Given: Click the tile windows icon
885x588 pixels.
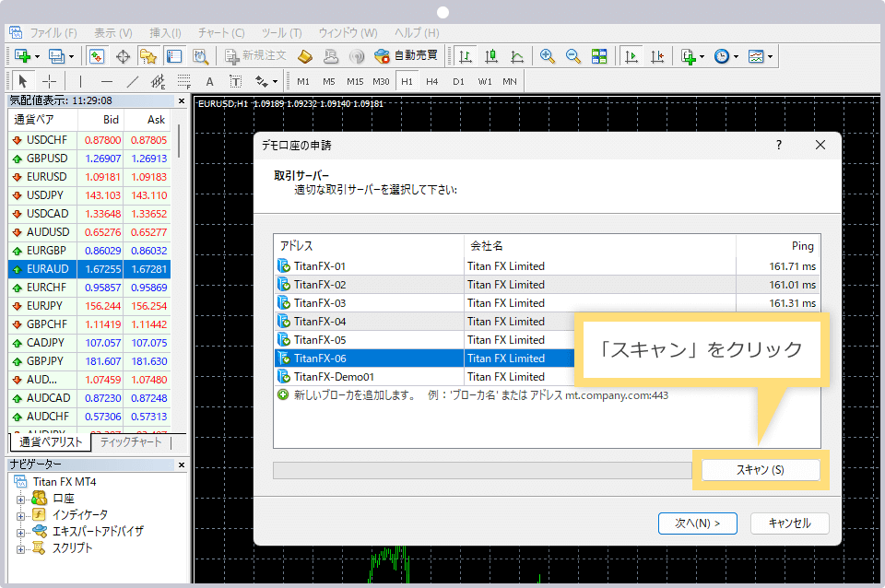Looking at the screenshot, I should click(x=599, y=56).
